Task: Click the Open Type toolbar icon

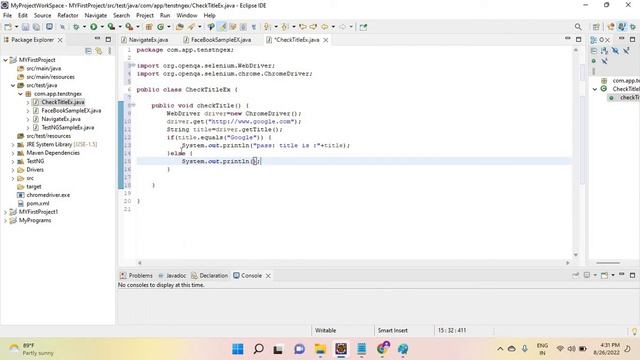Action: tap(180, 27)
